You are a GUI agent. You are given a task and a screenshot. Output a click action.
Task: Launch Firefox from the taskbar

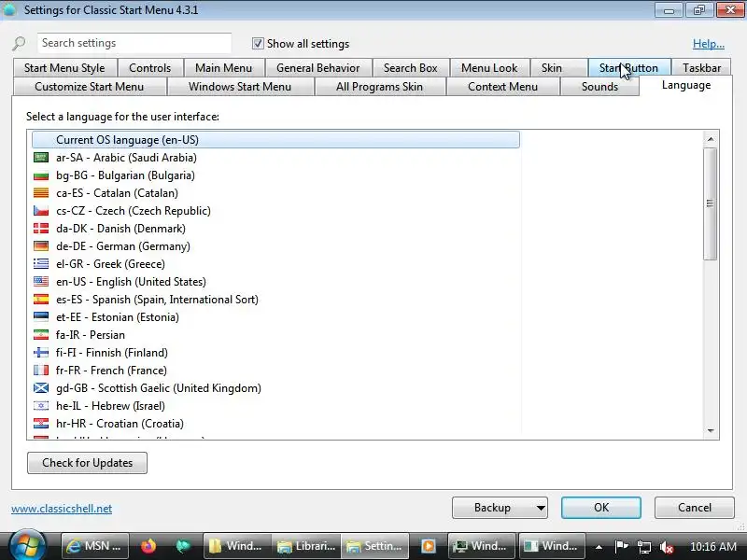coord(148,546)
